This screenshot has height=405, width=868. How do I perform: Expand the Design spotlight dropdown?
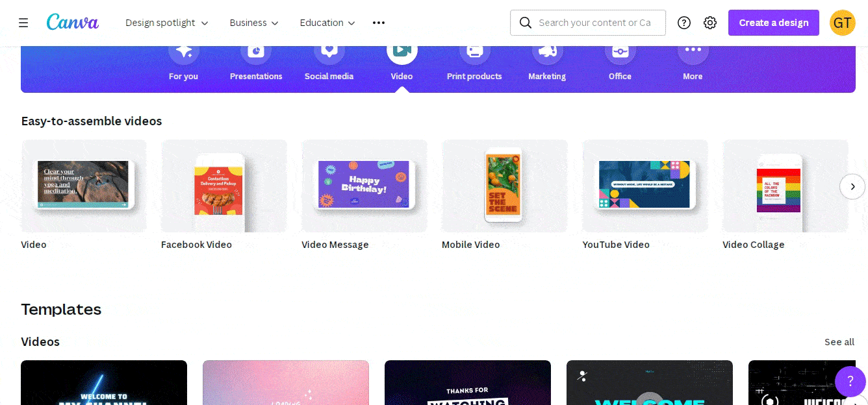pyautogui.click(x=167, y=23)
